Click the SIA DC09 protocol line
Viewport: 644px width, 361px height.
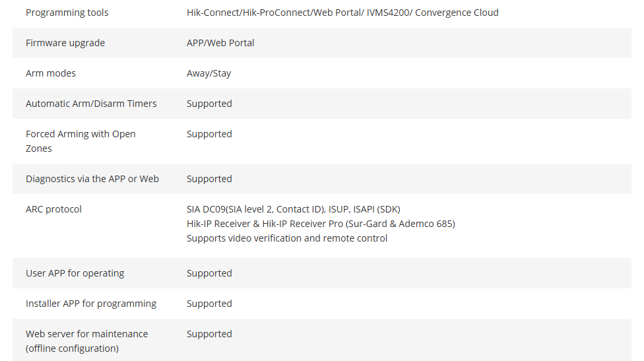click(x=294, y=209)
